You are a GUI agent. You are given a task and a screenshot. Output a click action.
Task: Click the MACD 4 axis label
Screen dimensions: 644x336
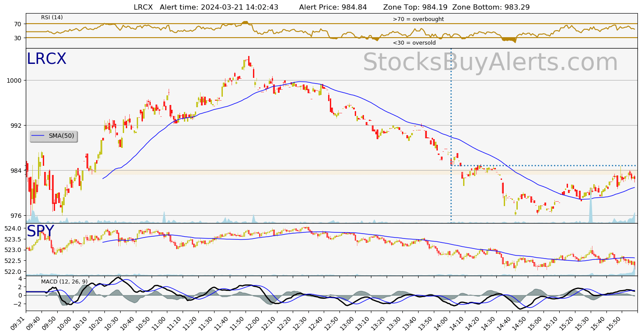pyautogui.click(x=20, y=279)
